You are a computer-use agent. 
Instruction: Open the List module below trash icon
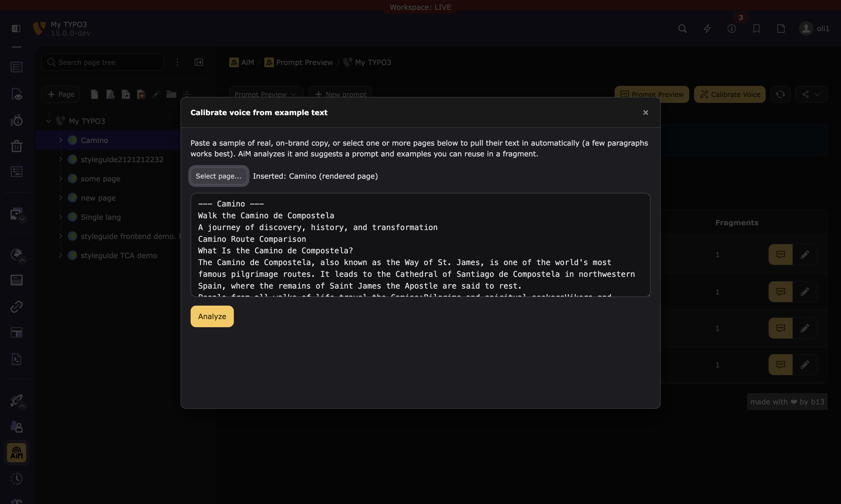[16, 172]
